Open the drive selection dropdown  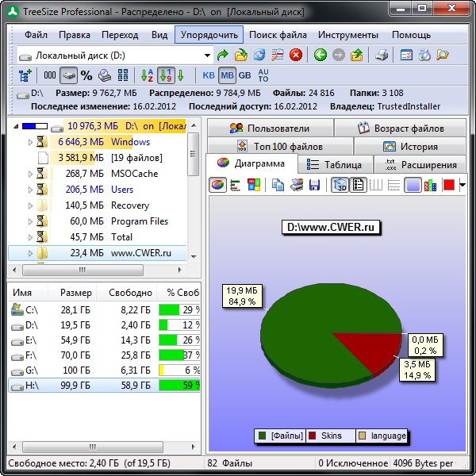pyautogui.click(x=207, y=56)
